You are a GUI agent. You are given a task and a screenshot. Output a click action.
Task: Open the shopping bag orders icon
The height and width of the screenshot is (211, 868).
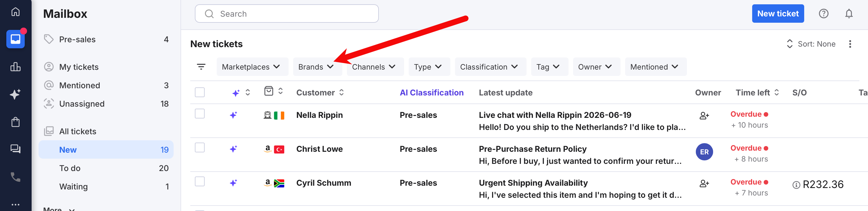pyautogui.click(x=16, y=122)
